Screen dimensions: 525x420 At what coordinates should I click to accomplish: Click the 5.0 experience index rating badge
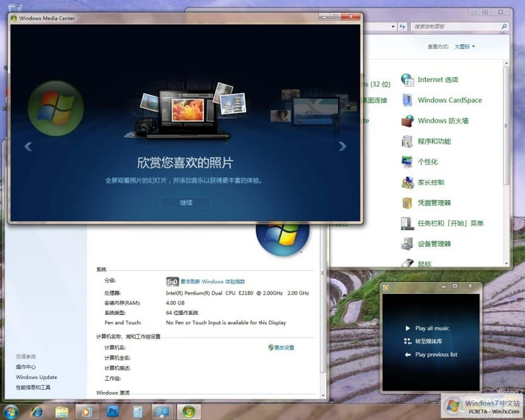coord(172,281)
